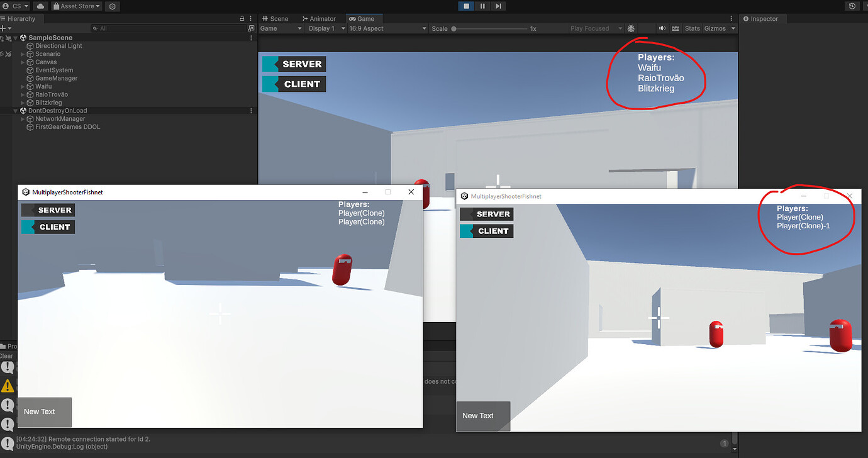The width and height of the screenshot is (868, 458).
Task: Open the Display 1 dropdown
Action: (326, 28)
